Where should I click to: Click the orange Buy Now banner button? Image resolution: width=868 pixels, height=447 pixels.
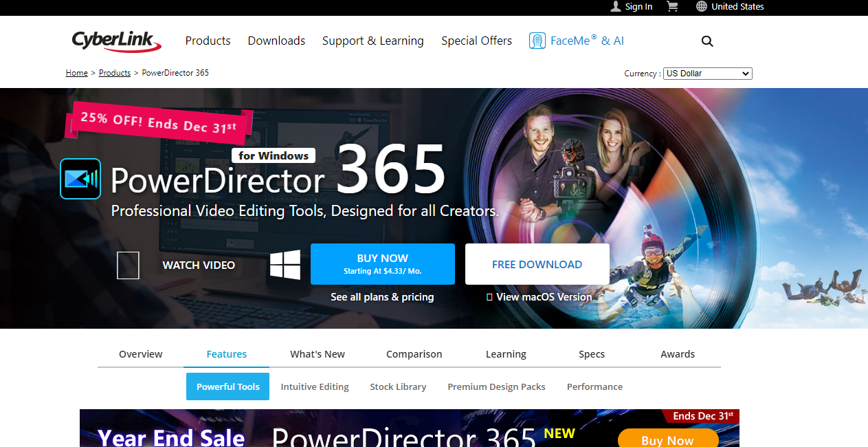(667, 439)
